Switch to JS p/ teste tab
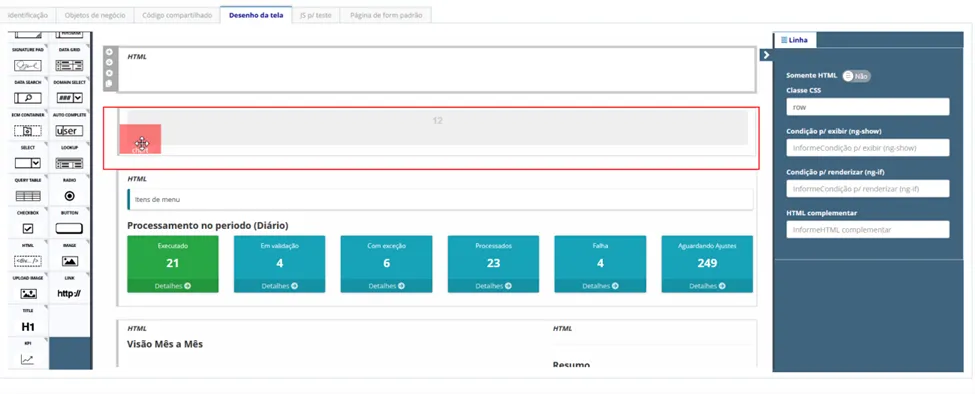The width and height of the screenshot is (975, 394). pos(315,16)
